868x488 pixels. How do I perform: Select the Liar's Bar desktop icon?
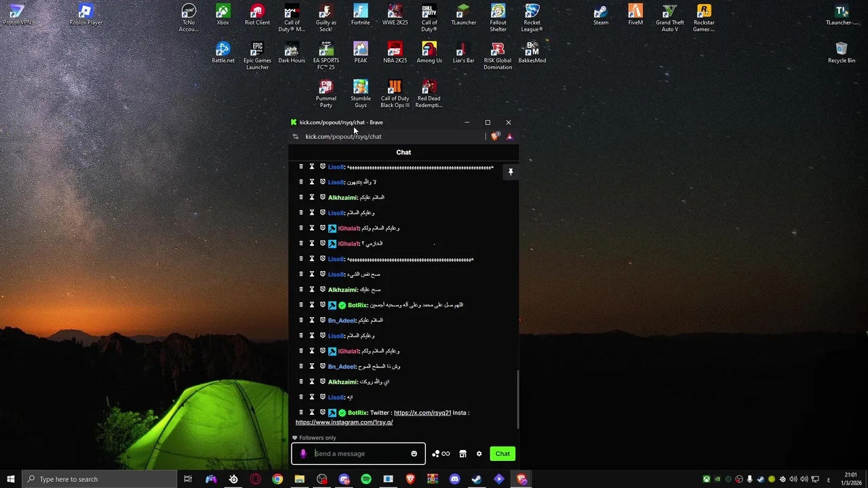463,53
